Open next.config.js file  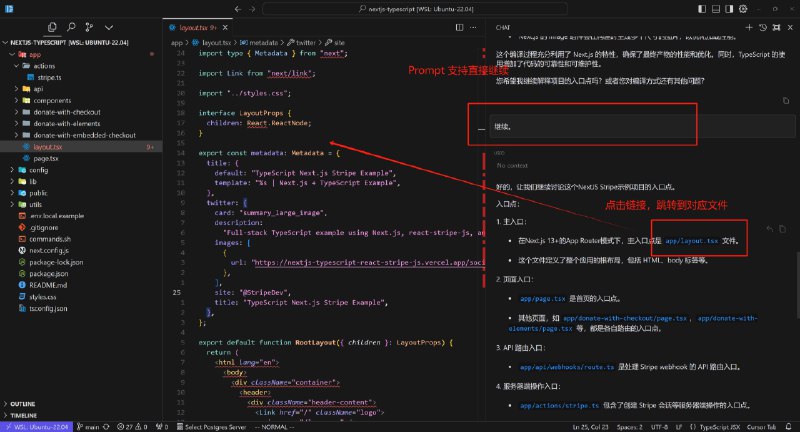48,250
